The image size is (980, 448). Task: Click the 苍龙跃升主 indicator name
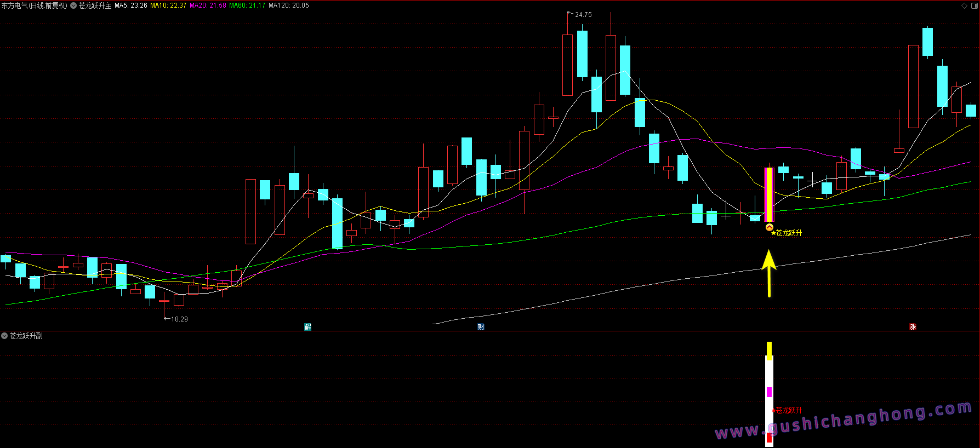(95, 5)
